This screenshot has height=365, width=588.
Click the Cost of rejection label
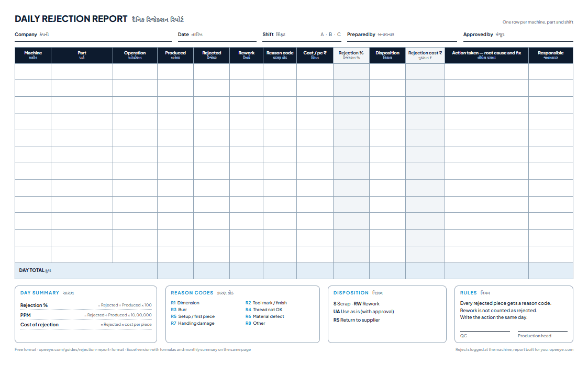coord(39,325)
